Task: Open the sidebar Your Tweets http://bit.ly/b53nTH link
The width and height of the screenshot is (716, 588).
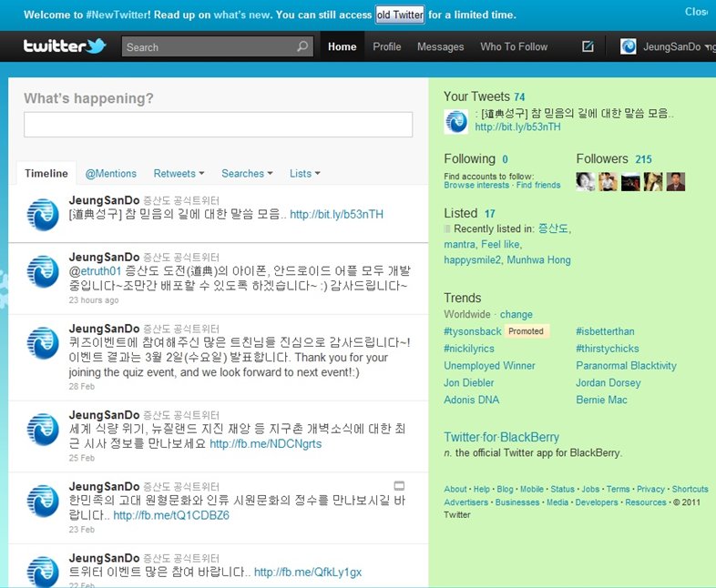Action: coord(517,127)
